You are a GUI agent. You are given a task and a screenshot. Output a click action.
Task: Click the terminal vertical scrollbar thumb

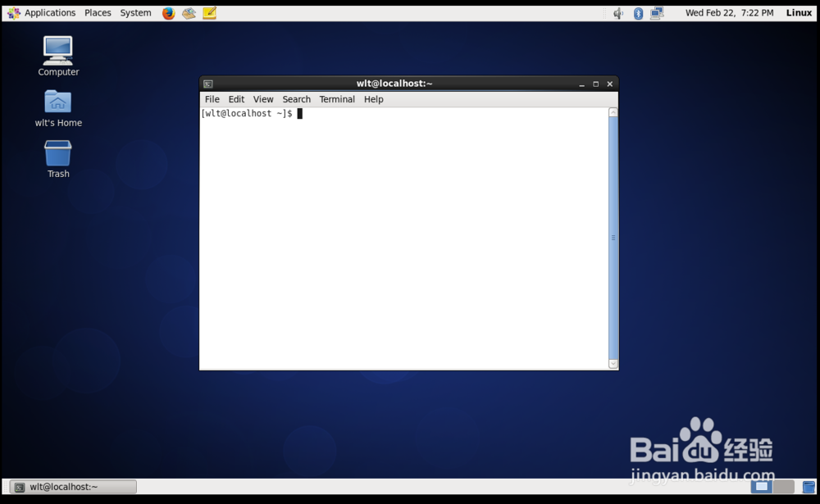[x=613, y=238]
